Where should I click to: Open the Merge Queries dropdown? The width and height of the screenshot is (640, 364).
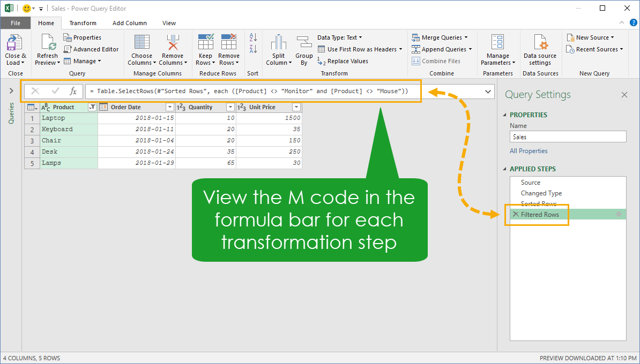pos(440,37)
